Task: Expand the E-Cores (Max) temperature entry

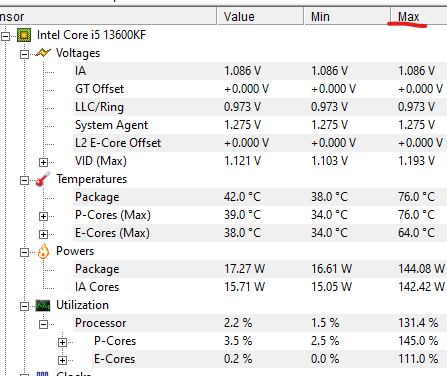Action: click(x=43, y=234)
